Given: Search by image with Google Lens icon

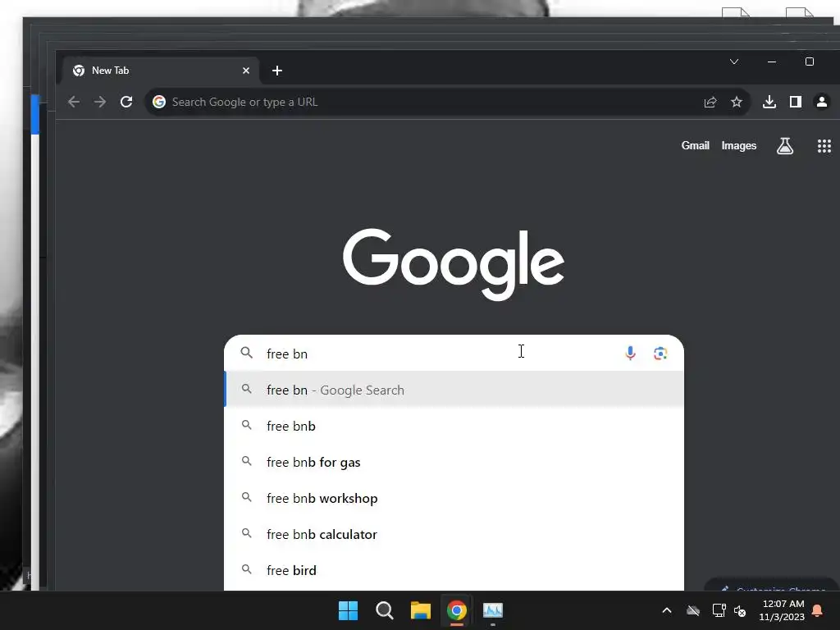Looking at the screenshot, I should click(660, 353).
